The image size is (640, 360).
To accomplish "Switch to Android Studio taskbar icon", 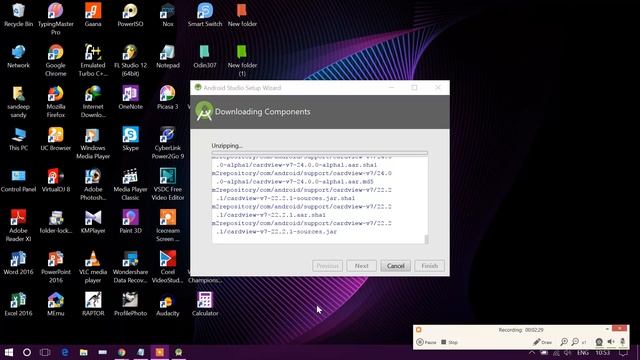I will 178,352.
